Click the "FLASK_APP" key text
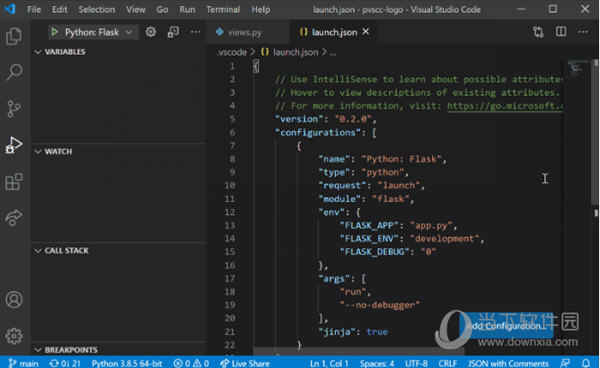The height and width of the screenshot is (368, 600). (370, 225)
